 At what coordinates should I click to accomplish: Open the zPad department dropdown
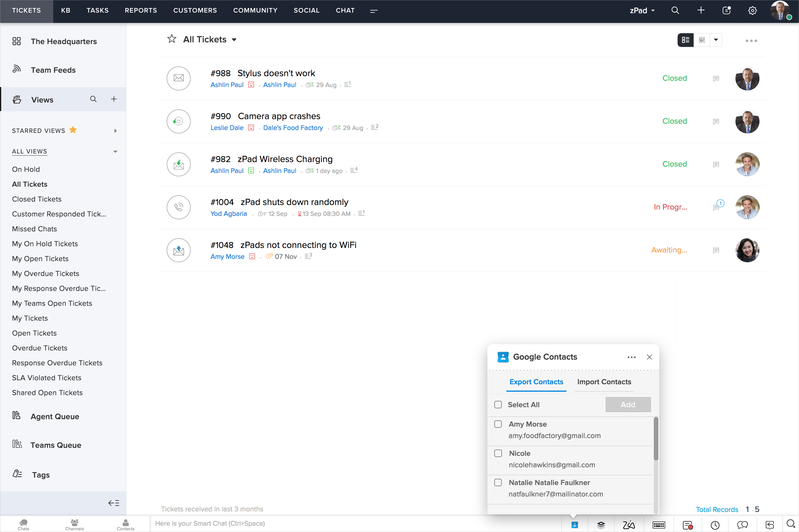click(x=642, y=11)
